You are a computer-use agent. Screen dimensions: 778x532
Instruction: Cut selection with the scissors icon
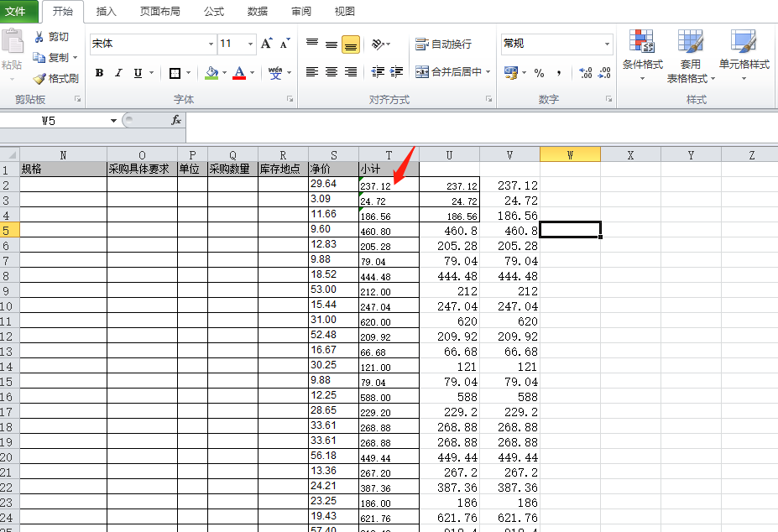click(x=39, y=37)
